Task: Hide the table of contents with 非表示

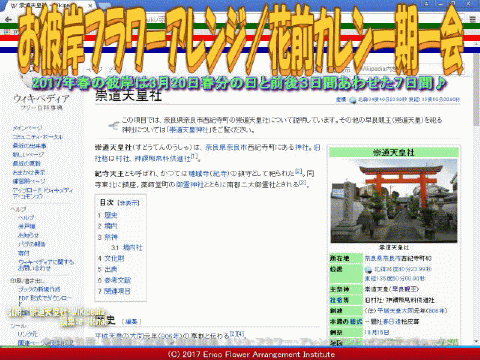Action: point(128,203)
